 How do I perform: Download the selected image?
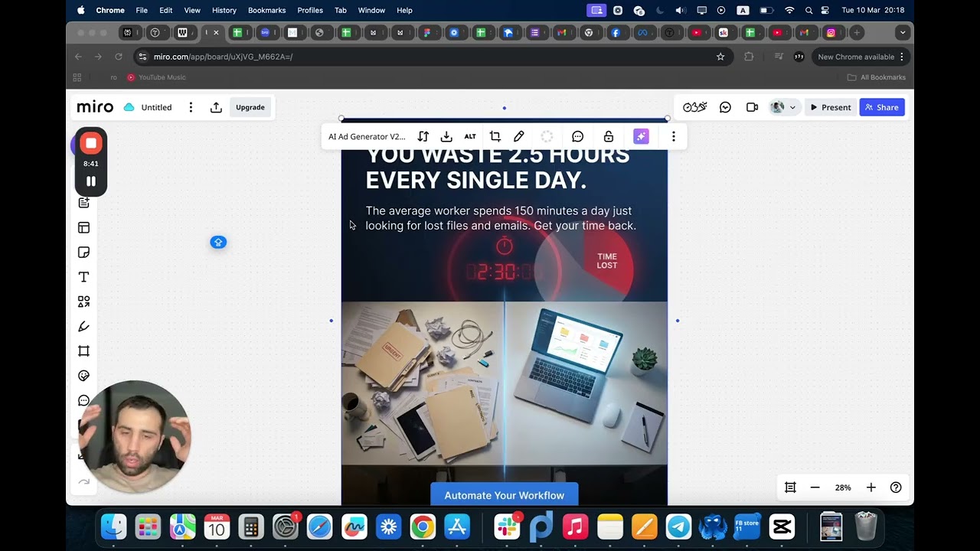click(x=446, y=136)
